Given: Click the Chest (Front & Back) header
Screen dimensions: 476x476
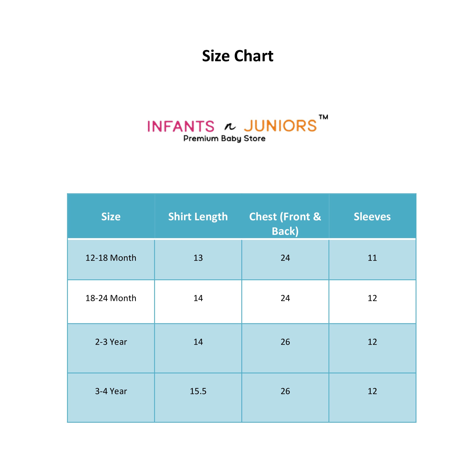Looking at the screenshot, I should point(285,224).
